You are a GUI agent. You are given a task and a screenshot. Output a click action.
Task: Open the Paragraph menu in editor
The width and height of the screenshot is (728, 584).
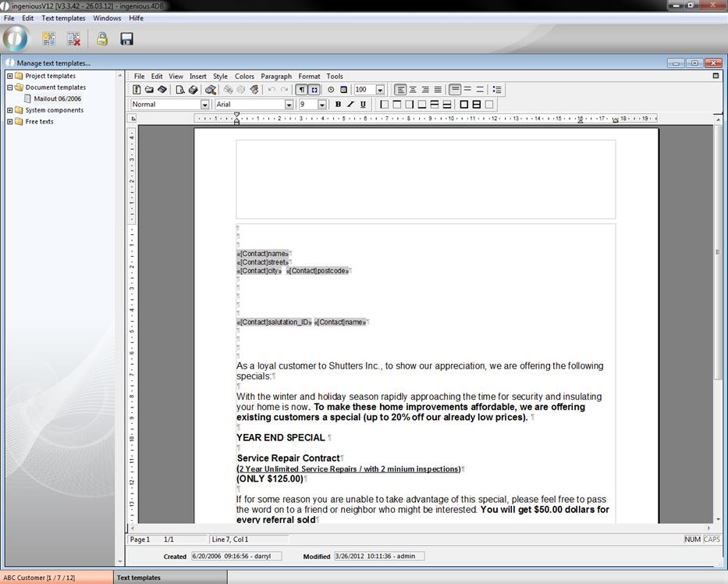[x=275, y=77]
